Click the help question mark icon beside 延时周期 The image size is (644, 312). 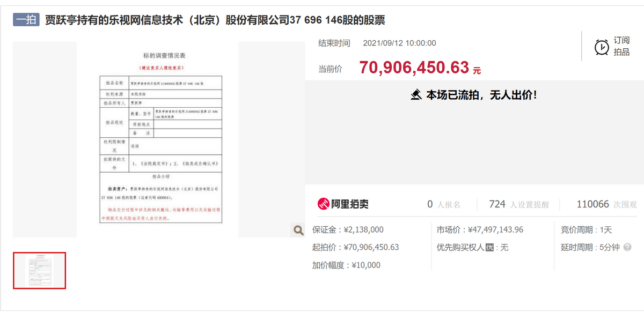point(627,247)
